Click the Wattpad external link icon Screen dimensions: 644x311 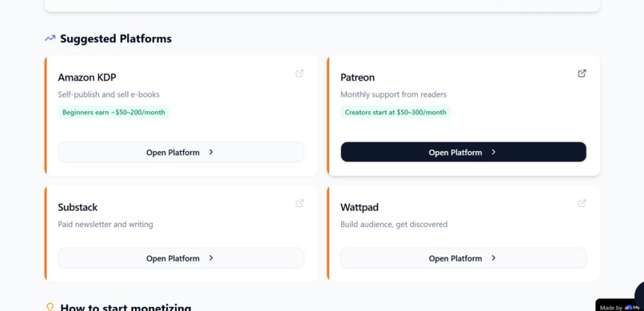coord(582,203)
